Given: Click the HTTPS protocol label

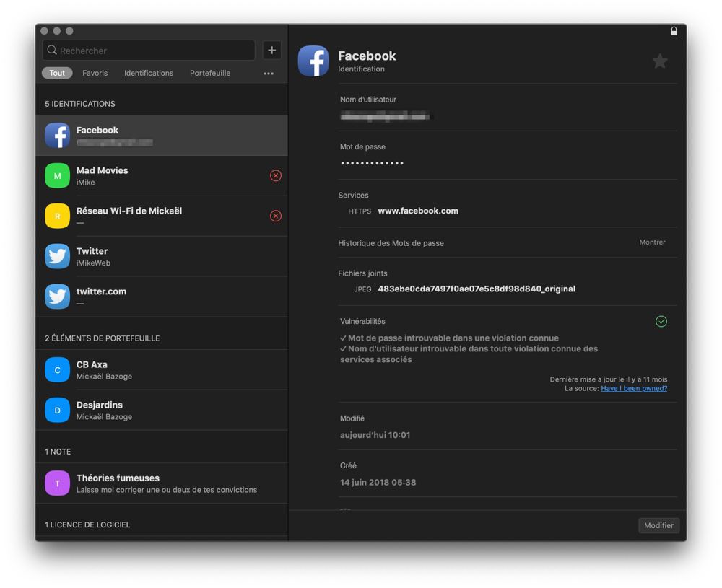Looking at the screenshot, I should (x=360, y=211).
